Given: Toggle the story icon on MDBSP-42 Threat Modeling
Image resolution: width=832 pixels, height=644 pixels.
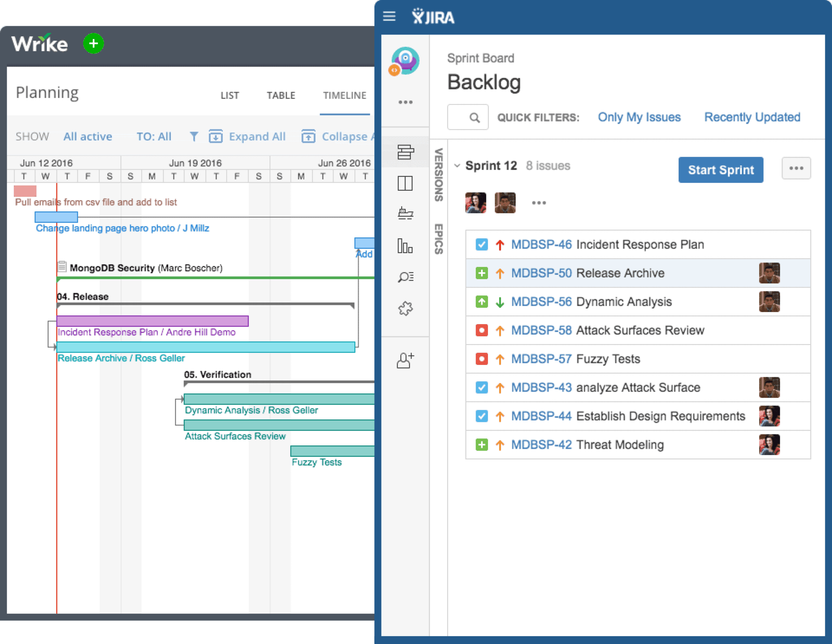Looking at the screenshot, I should click(481, 445).
